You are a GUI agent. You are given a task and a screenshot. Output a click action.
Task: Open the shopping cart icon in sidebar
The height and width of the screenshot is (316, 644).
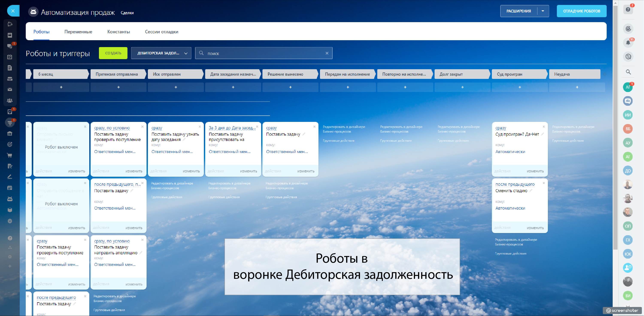pyautogui.click(x=10, y=155)
